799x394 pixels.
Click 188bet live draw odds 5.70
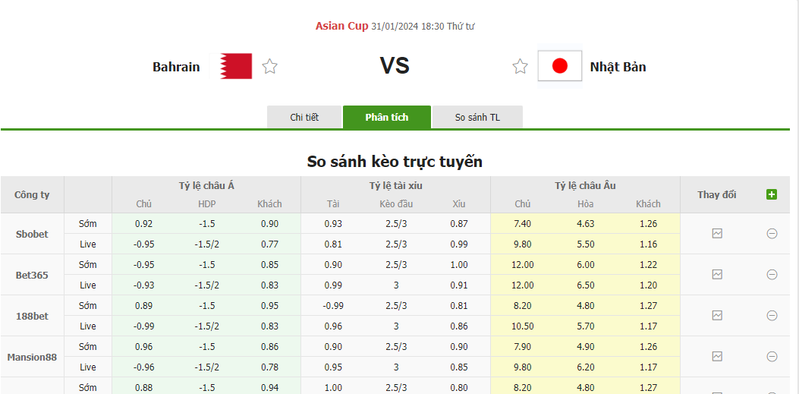(585, 326)
